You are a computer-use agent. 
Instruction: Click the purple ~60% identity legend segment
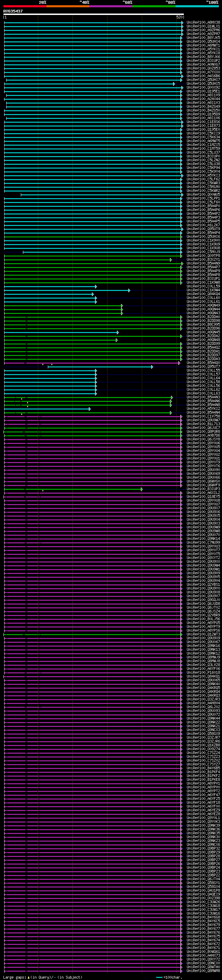pyautogui.click(x=111, y=6)
